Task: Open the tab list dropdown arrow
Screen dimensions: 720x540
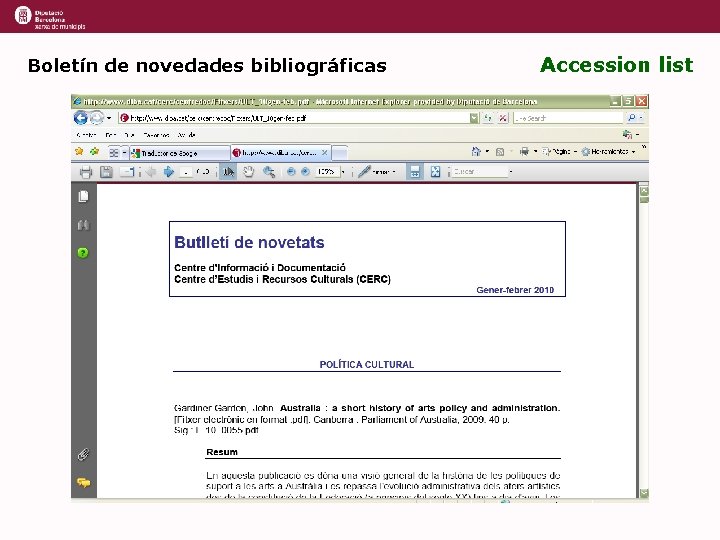Action: (124, 152)
